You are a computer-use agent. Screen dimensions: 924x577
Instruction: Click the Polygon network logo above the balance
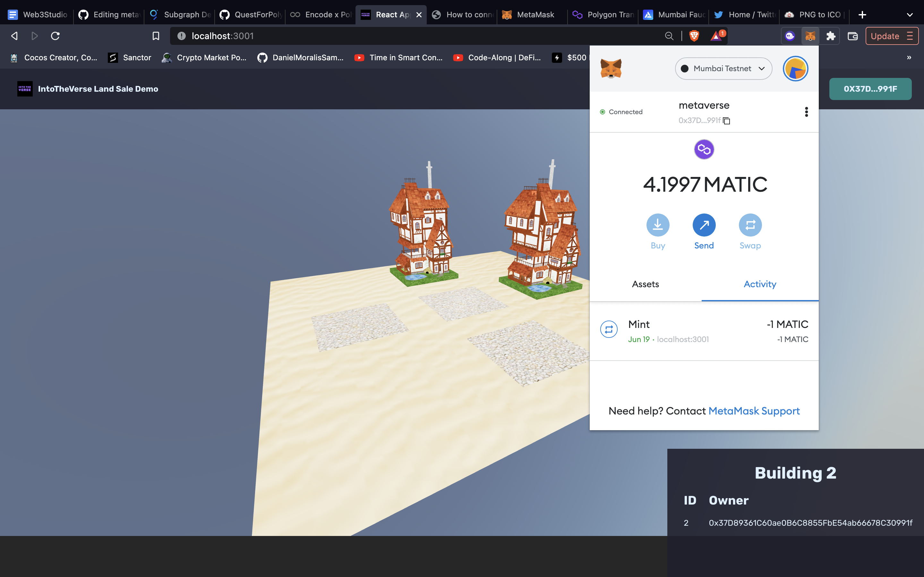pos(704,149)
